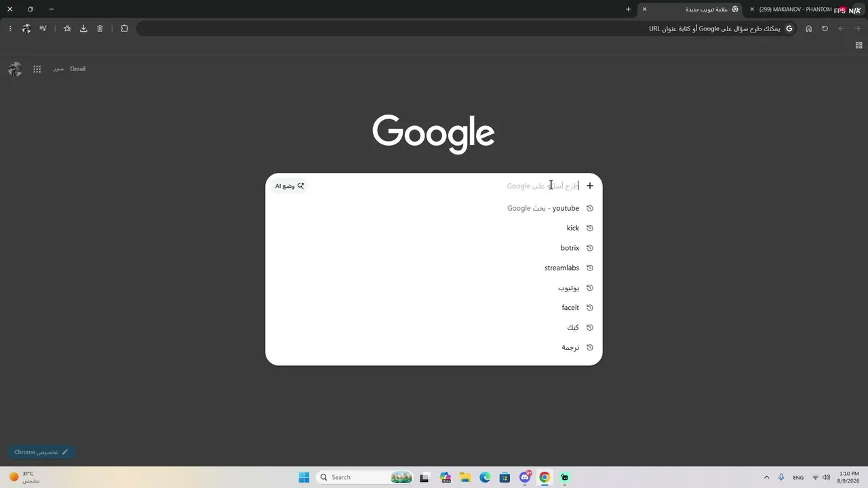868x488 pixels.
Task: Open the tab groups grid icon
Action: tap(859, 45)
